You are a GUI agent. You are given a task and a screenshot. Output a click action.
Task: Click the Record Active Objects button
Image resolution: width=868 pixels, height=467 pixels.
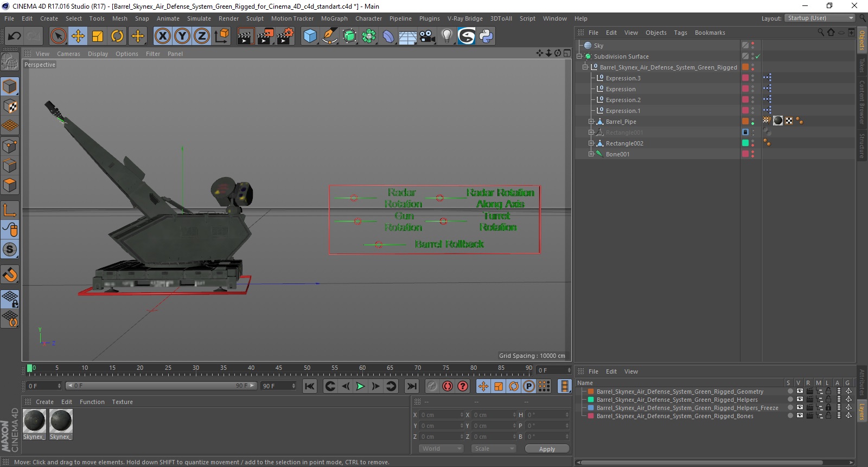pyautogui.click(x=432, y=386)
